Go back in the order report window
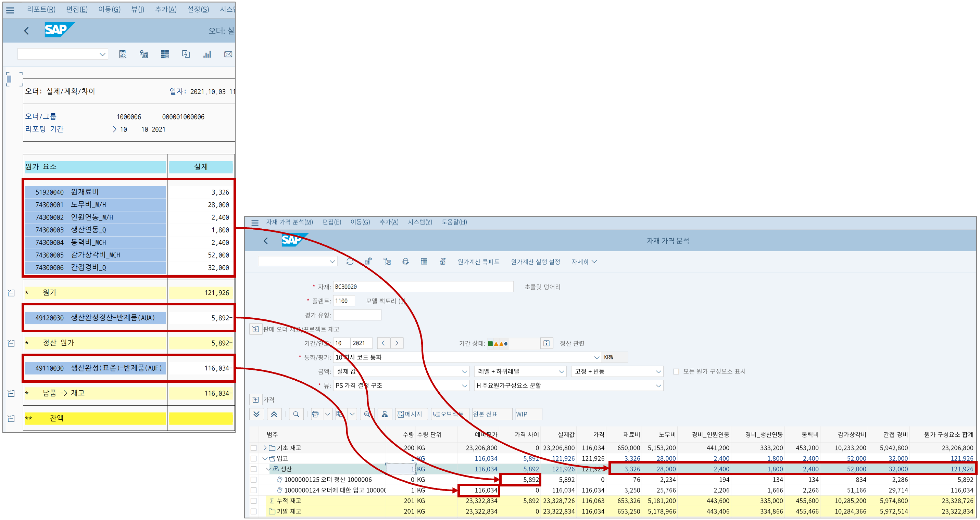The height and width of the screenshot is (520, 980). pos(26,30)
